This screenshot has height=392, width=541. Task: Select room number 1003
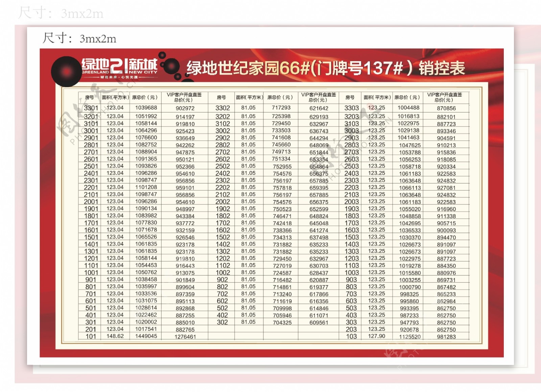pos(352,273)
